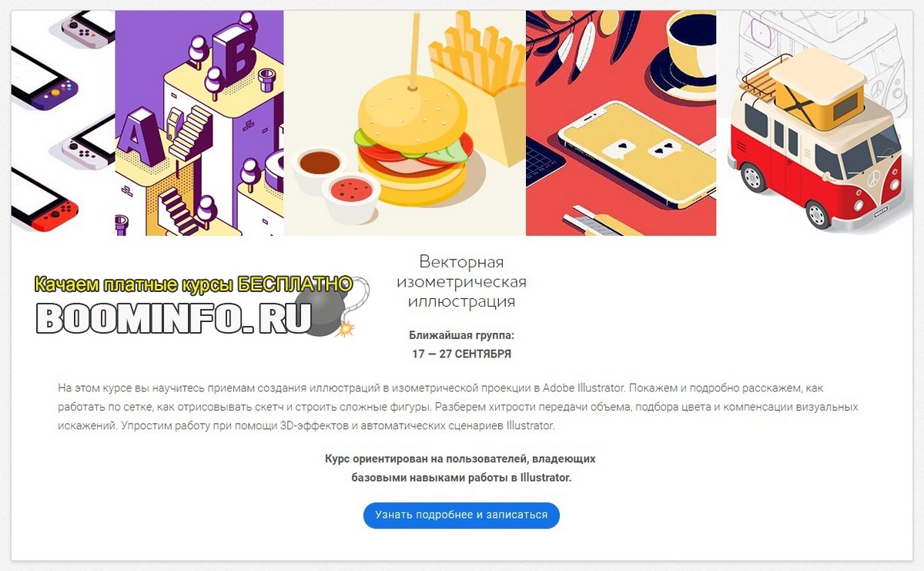This screenshot has width=924, height=571.
Task: Open the red camper van illustration
Action: pos(815,123)
